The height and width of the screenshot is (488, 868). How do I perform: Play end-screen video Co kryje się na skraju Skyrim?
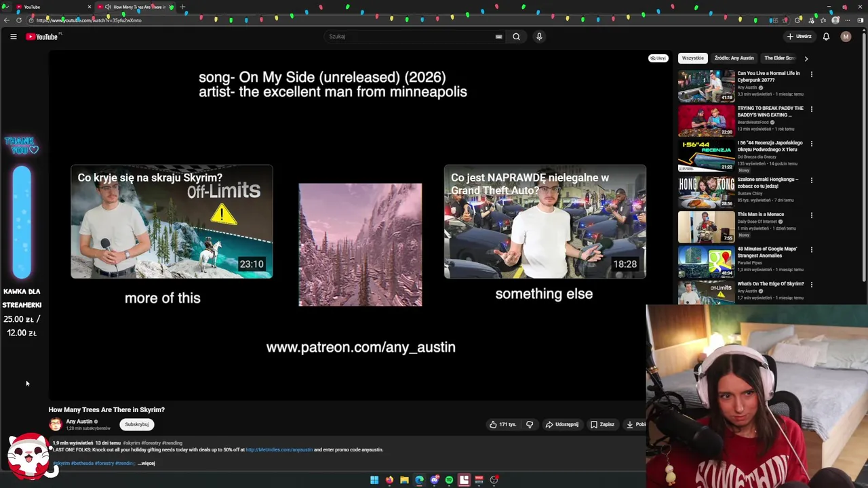click(x=172, y=222)
